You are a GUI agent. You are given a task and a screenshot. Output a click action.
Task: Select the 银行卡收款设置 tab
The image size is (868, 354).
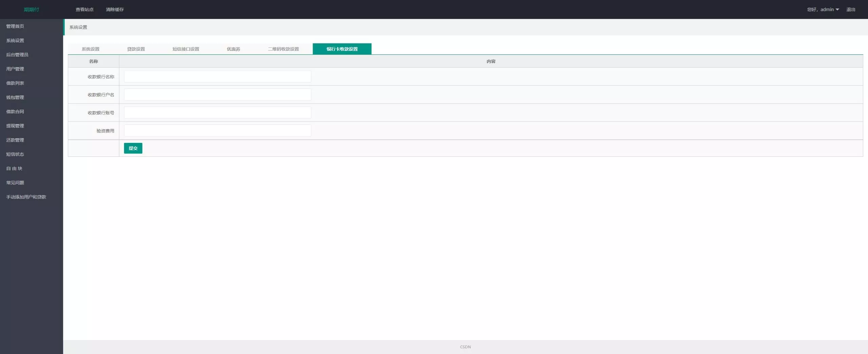click(x=342, y=49)
